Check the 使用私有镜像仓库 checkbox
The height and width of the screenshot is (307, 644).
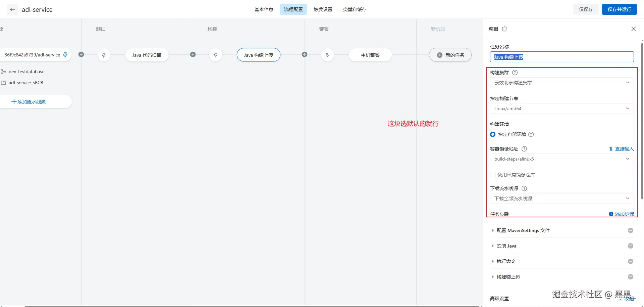493,175
